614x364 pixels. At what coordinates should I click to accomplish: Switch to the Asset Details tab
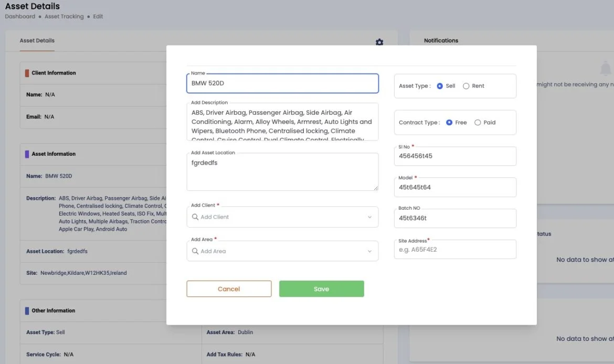pyautogui.click(x=37, y=40)
